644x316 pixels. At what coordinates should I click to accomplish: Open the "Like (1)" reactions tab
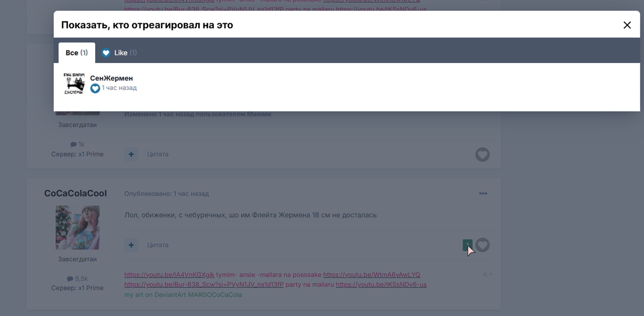[119, 53]
